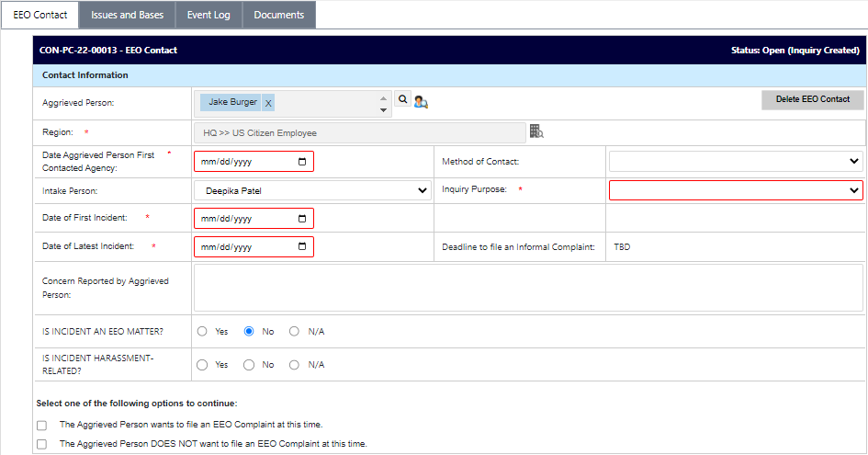This screenshot has width=868, height=455.
Task: Click the Concern Reported by Aggrieved Person text area
Action: click(x=528, y=288)
